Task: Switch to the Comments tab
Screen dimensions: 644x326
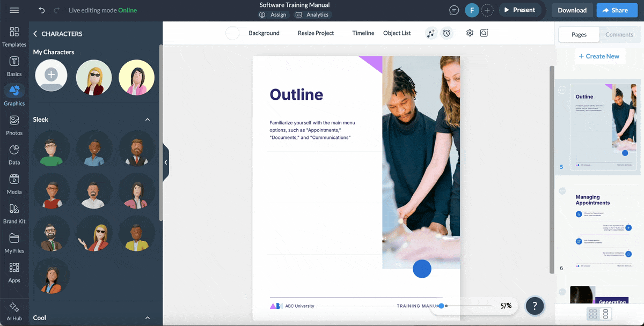Action: click(619, 34)
